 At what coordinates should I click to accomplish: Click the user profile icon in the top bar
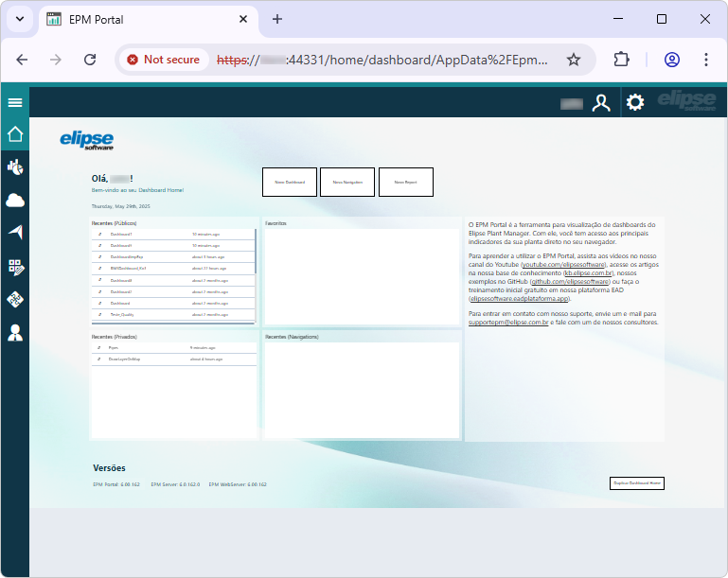pyautogui.click(x=601, y=102)
